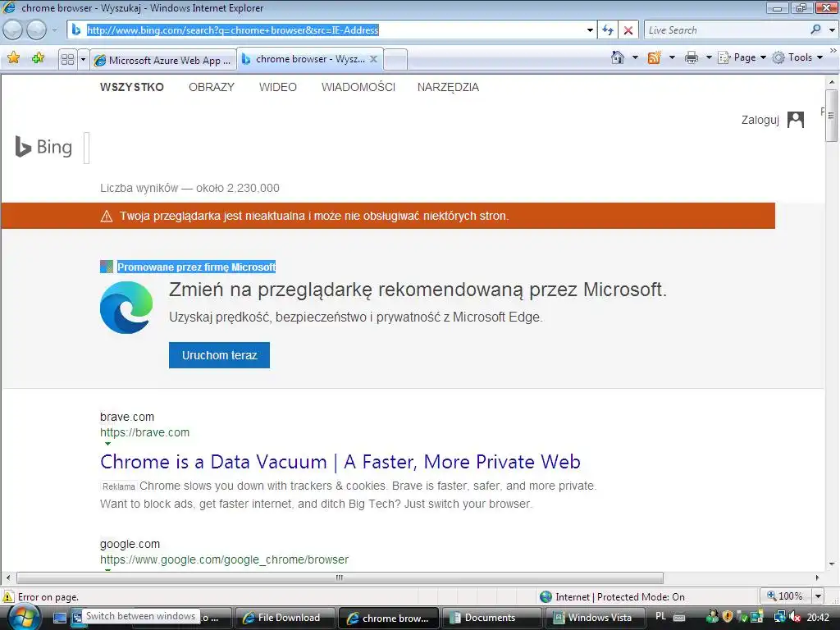The height and width of the screenshot is (630, 840).
Task: Click the outdated browser warning banner
Action: click(388, 216)
